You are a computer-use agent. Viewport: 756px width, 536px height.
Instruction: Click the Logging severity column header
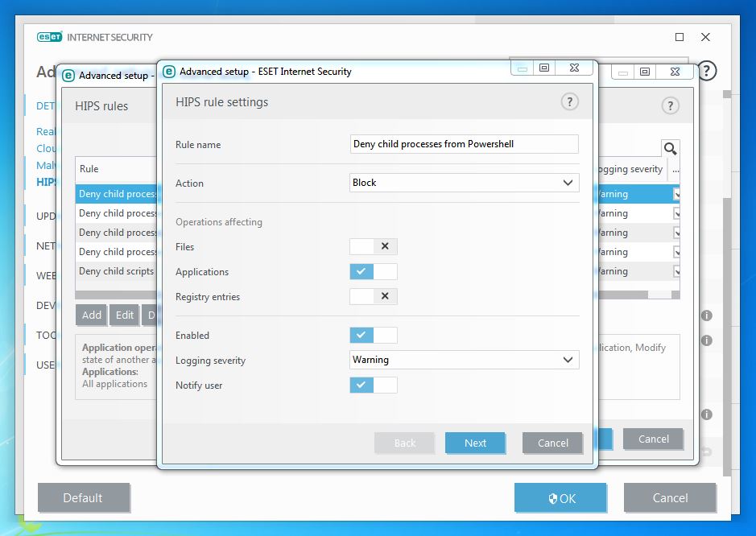click(x=631, y=169)
